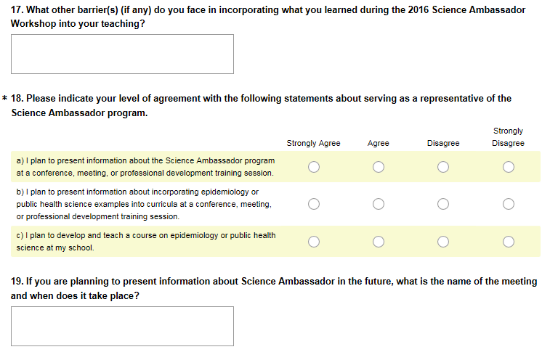Select Strongly Disagree for statement b
This screenshot has width=550, height=360.
click(x=508, y=204)
